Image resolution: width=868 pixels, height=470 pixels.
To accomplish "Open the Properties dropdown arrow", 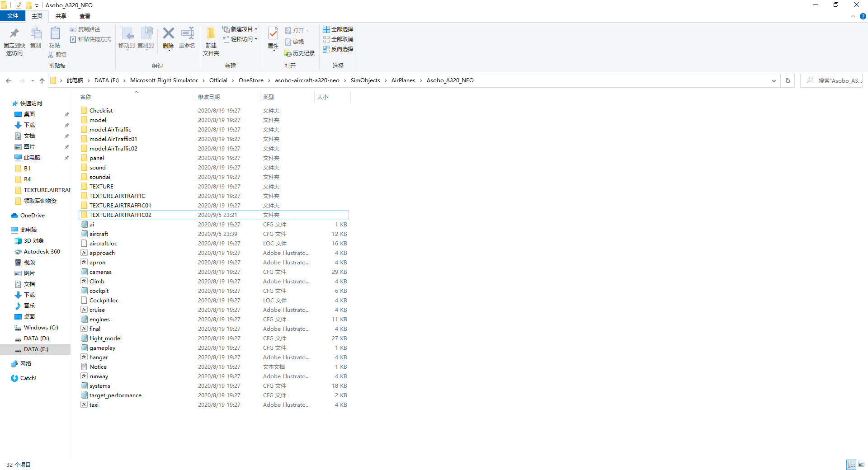I will coord(273,51).
